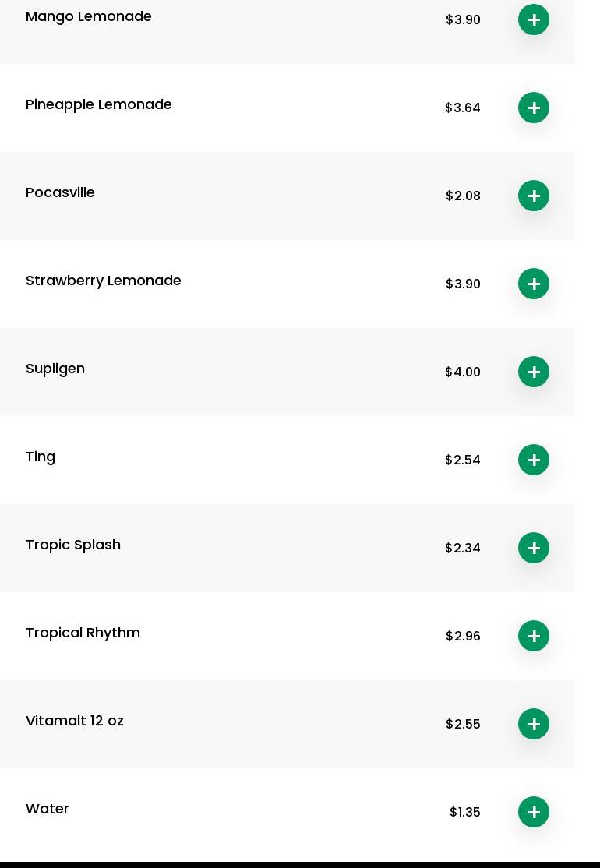The height and width of the screenshot is (868, 600).
Task: Click the plus icon next to Vitamalt 12 oz
Action: tap(534, 724)
